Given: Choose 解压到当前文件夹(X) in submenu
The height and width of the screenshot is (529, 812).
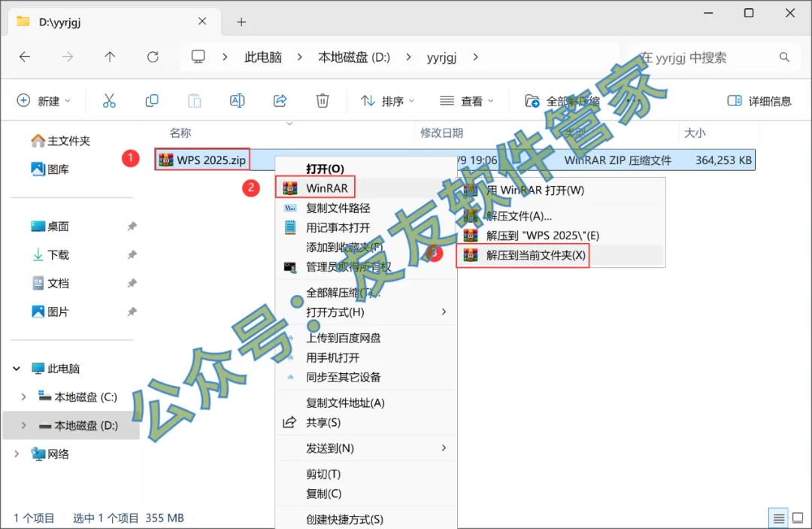Looking at the screenshot, I should point(535,255).
